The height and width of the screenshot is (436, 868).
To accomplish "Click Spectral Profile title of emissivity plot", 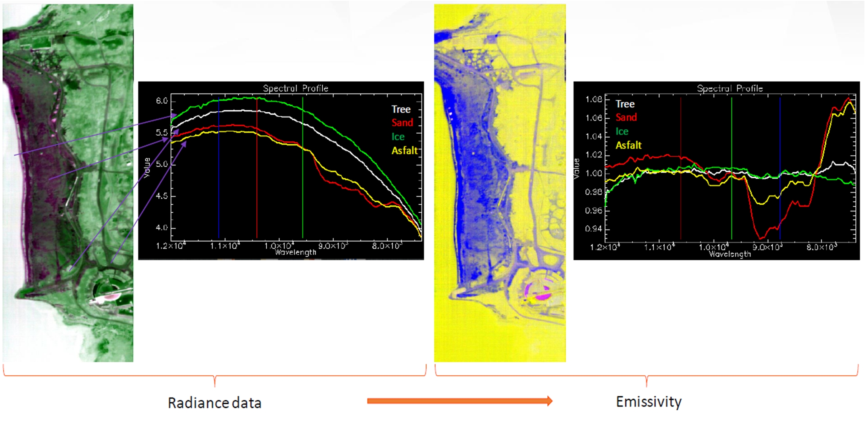I will pos(729,88).
